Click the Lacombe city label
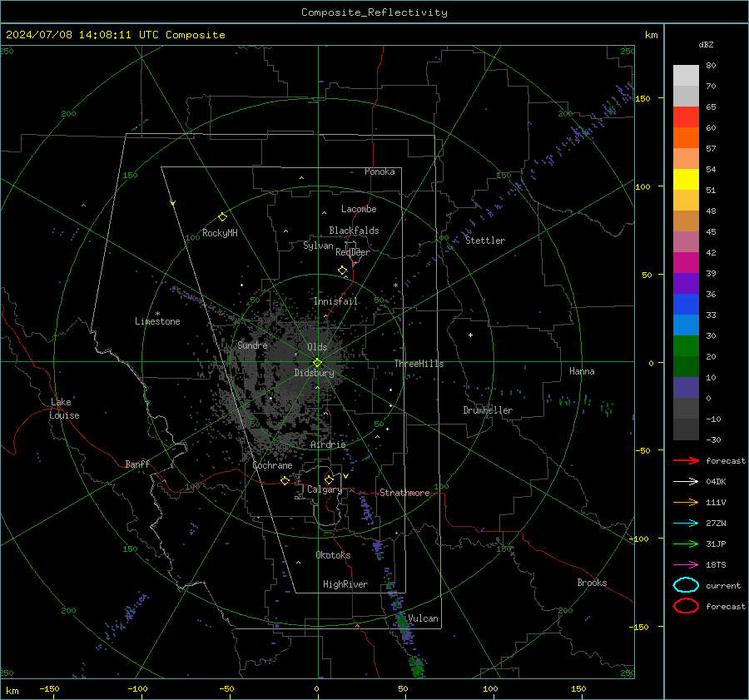Screen dimensions: 749x700 [x=359, y=209]
